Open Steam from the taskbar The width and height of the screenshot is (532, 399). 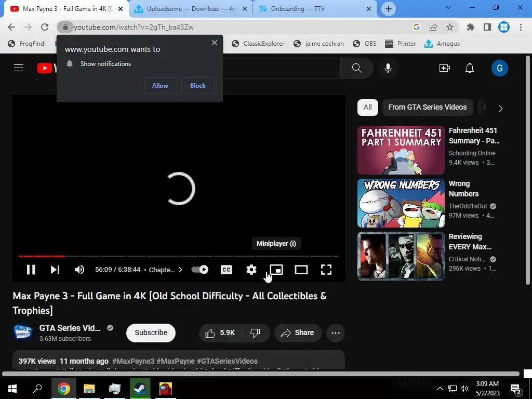pyautogui.click(x=140, y=389)
